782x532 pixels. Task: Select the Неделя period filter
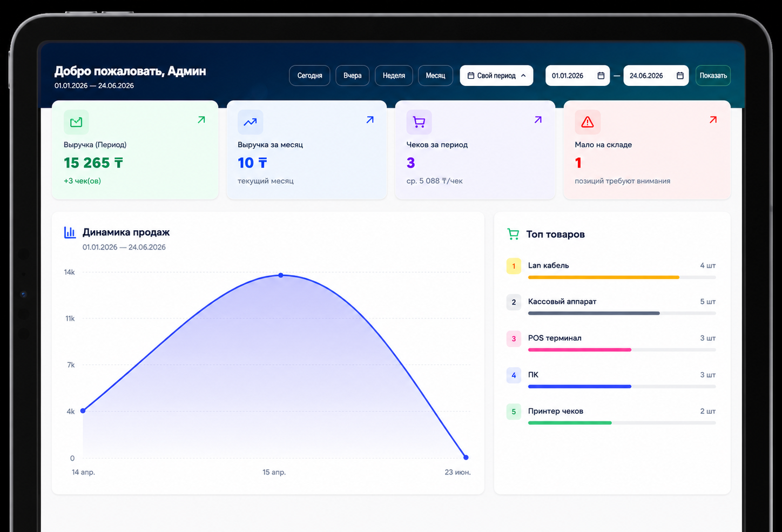coord(394,76)
